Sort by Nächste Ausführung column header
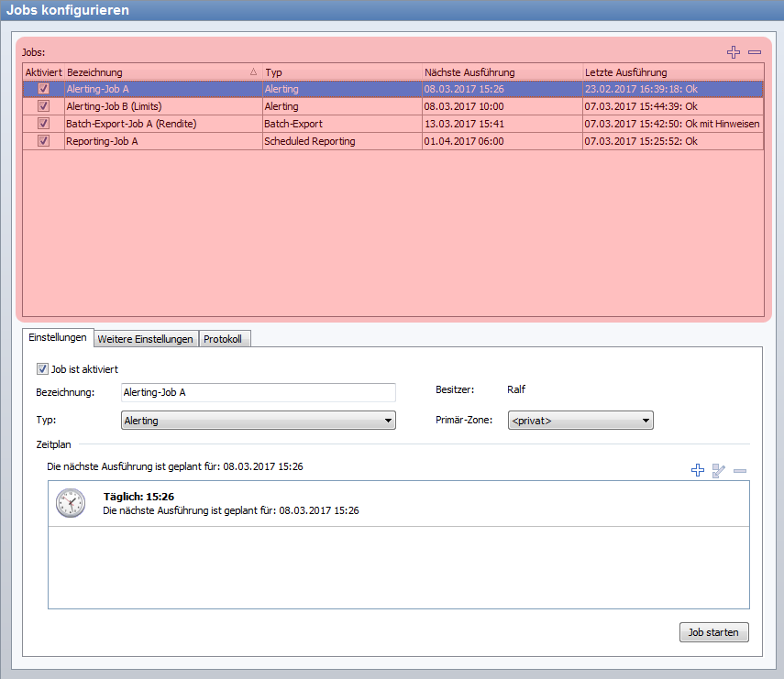Image resolution: width=784 pixels, height=679 pixels. pos(501,72)
